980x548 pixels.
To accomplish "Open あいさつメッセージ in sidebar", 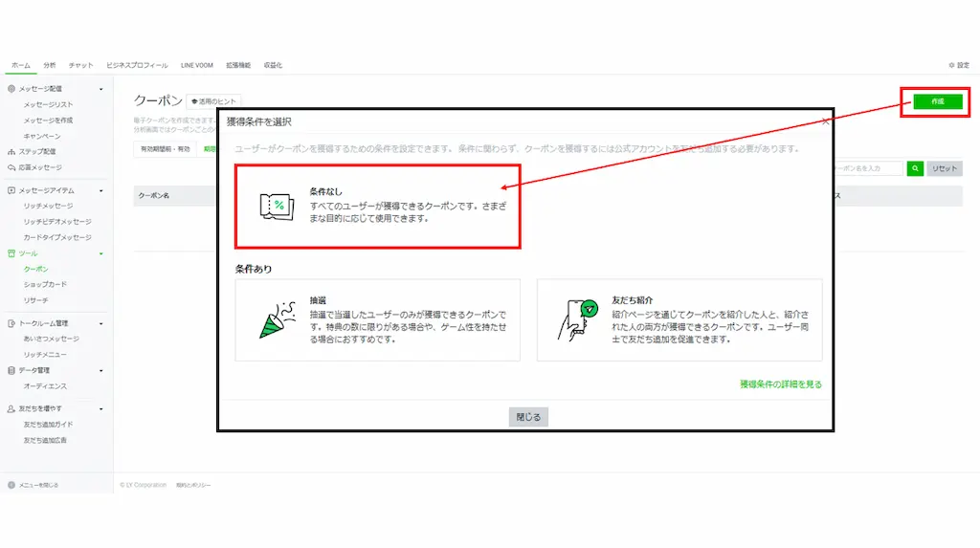I will [52, 339].
